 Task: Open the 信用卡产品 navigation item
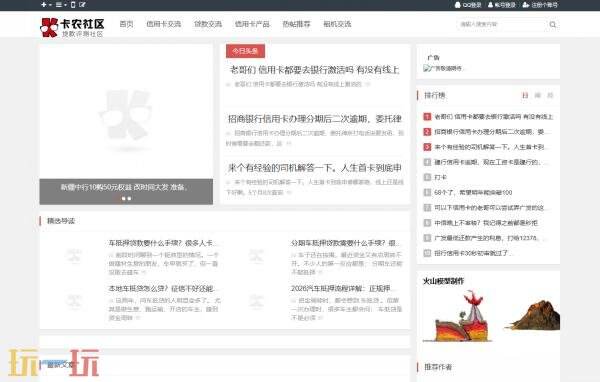pos(252,24)
